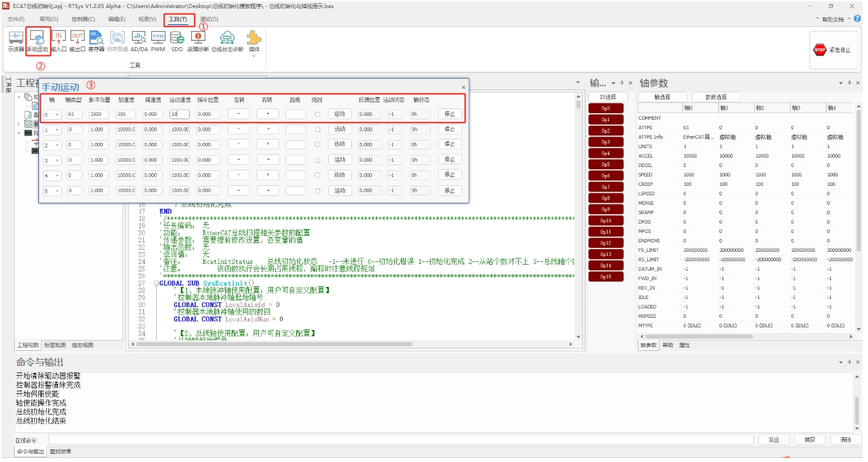
Task: Open the 输入口 input port viewer
Action: [x=59, y=41]
